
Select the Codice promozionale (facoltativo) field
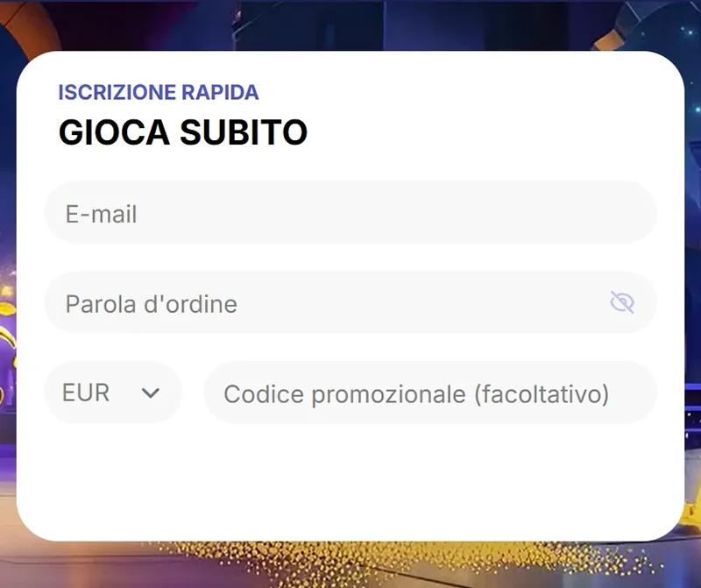pos(429,393)
